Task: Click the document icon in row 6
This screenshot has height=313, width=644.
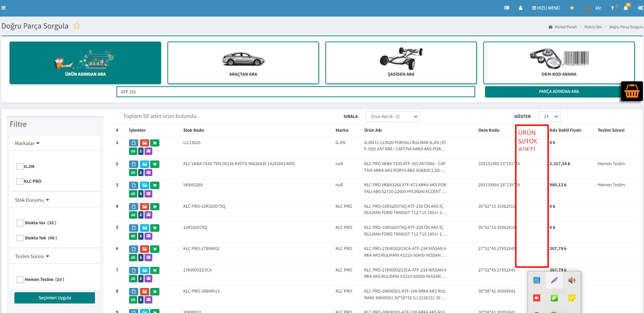Action: (133, 249)
